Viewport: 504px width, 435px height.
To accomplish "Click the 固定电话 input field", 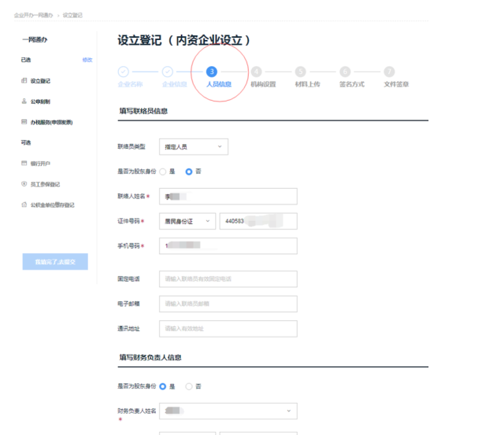I will [228, 279].
